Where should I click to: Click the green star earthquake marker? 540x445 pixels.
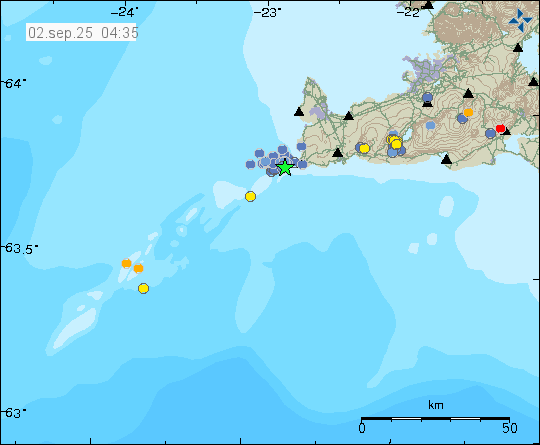coord(285,168)
